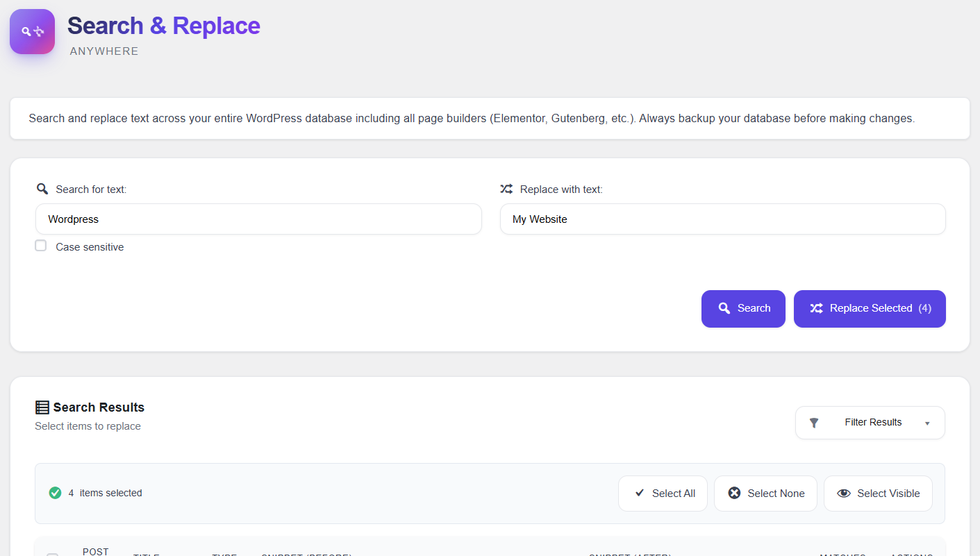Click the Search & Replace app logo
980x556 pixels.
click(32, 31)
